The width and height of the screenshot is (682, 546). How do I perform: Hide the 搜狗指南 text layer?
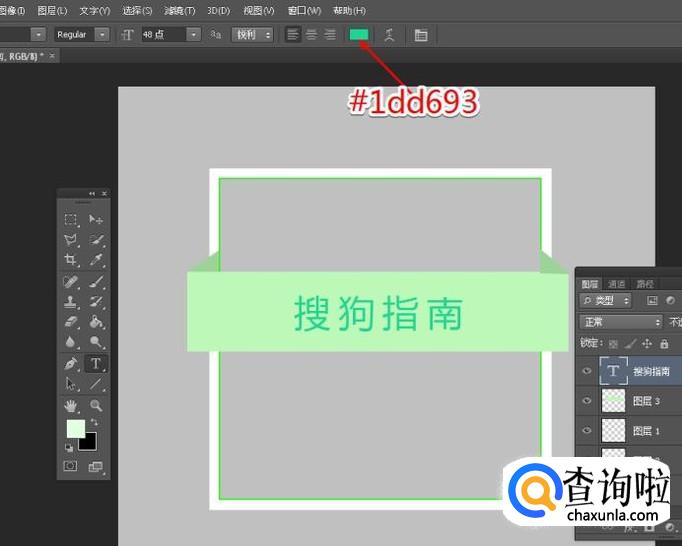click(x=587, y=371)
